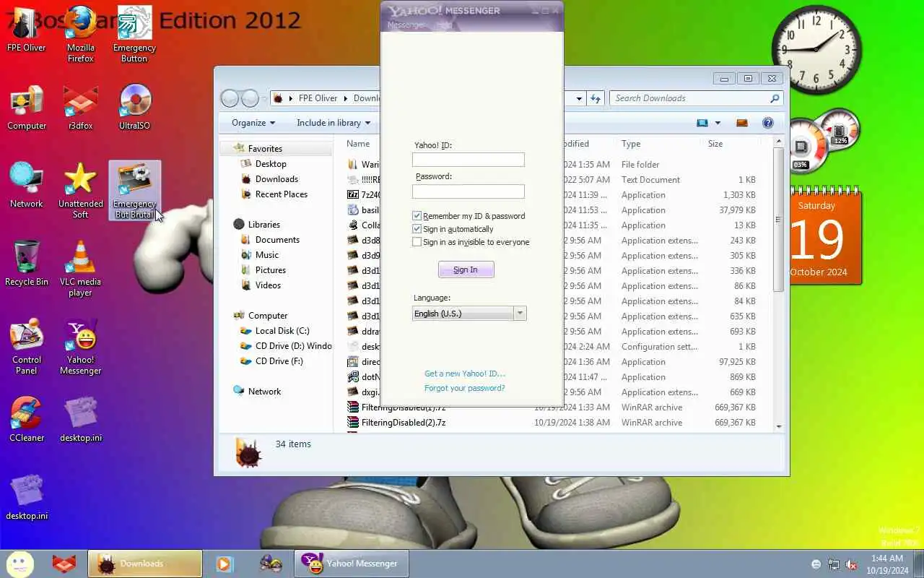Select Local Disk (C:) in navigation pane
Viewport: 924px width, 578px height.
pos(282,331)
